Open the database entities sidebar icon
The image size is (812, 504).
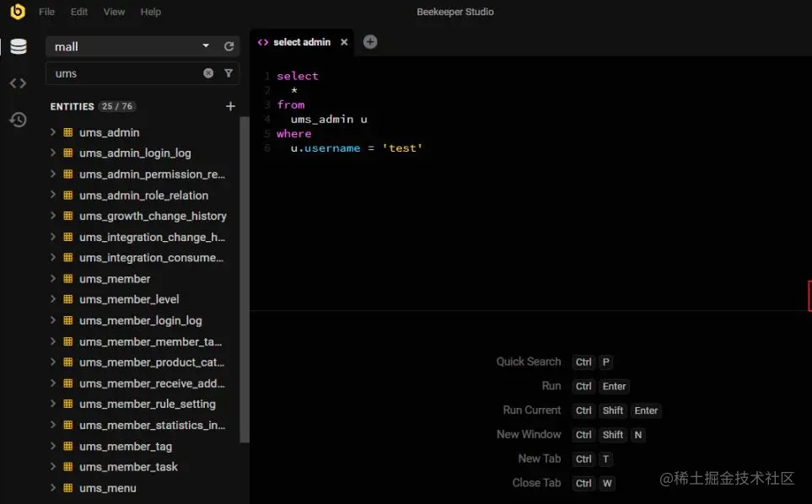(x=18, y=46)
